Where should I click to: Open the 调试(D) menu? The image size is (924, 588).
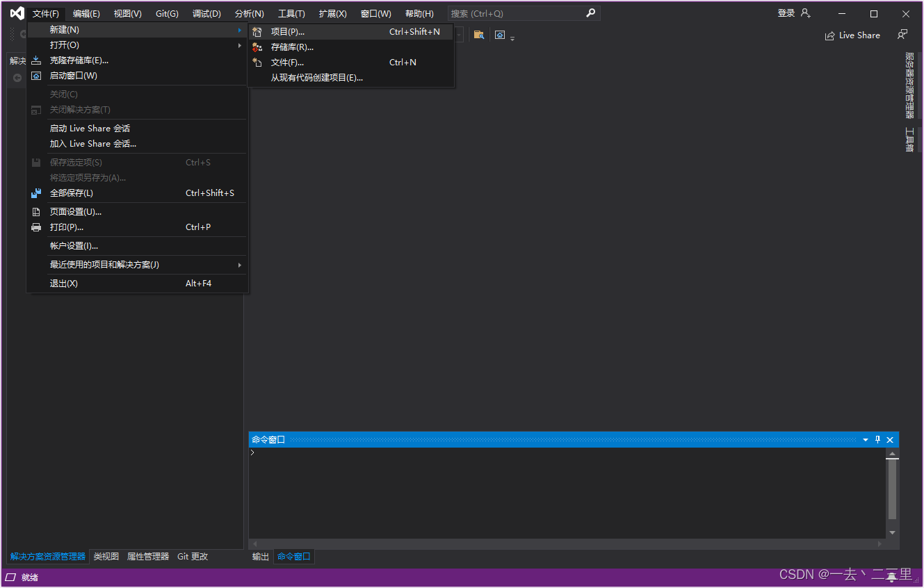point(206,14)
